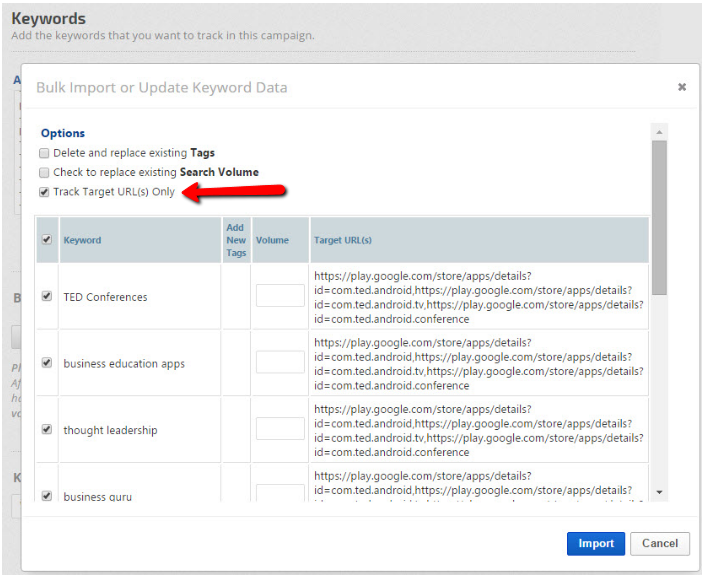The image size is (707, 580).
Task: Untick the thought leadership keyword checkbox
Action: (46, 429)
